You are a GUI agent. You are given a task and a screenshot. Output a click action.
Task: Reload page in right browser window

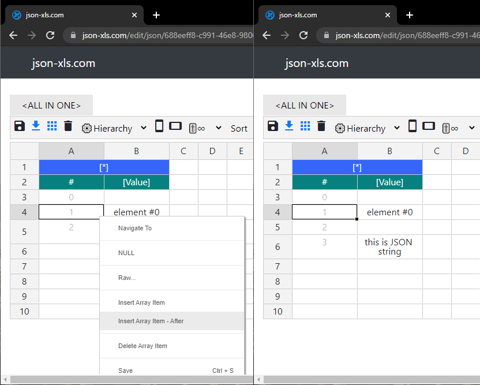[304, 35]
